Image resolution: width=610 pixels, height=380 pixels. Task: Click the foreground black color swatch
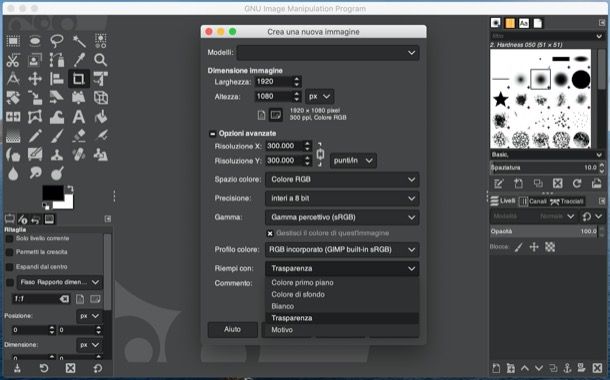tap(52, 192)
